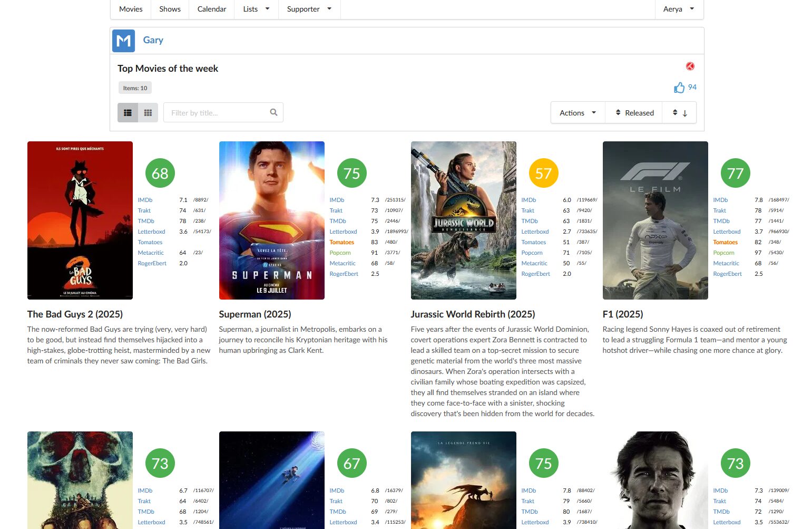Screen dimensions: 812x529
Task: Click the search magnifier in filter box
Action: pos(273,112)
